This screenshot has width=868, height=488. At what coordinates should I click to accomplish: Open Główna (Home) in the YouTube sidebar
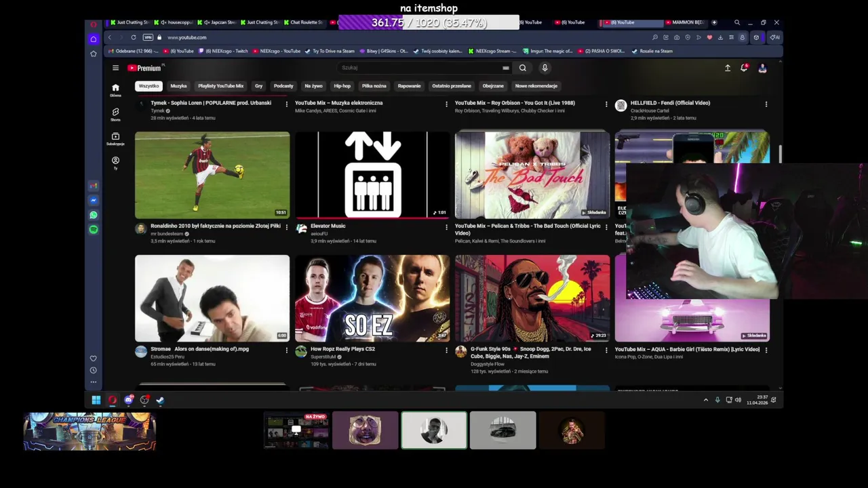pyautogui.click(x=115, y=89)
